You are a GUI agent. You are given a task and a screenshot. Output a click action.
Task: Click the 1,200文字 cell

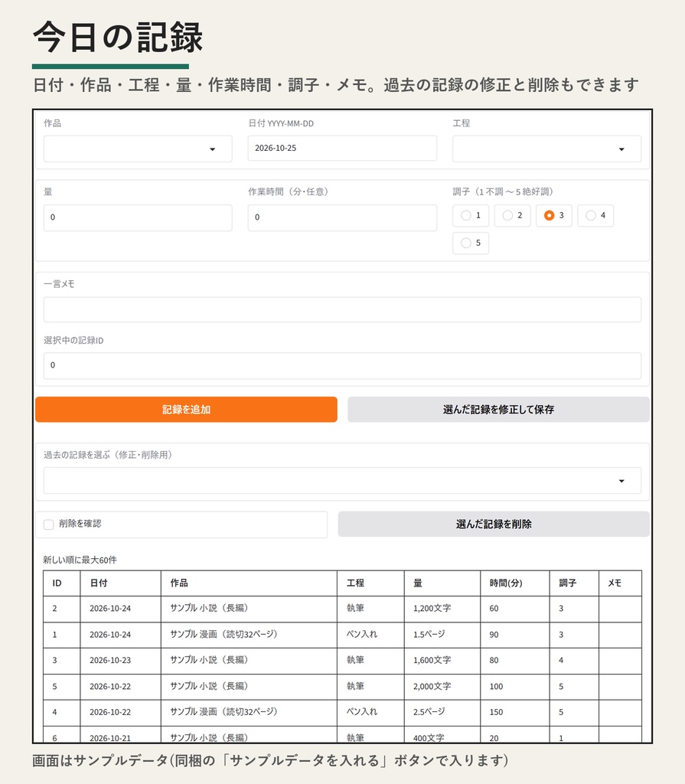point(442,609)
